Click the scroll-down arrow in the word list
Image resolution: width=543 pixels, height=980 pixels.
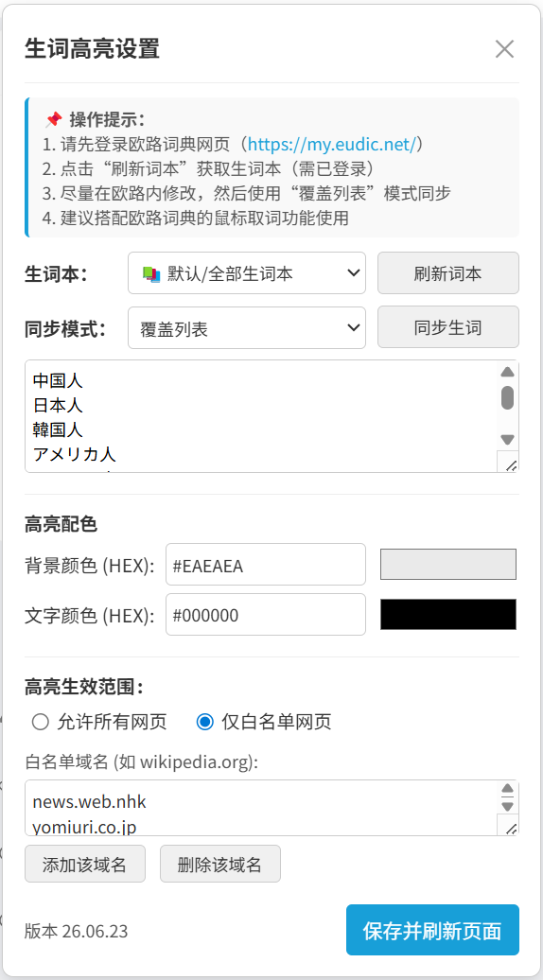point(507,439)
